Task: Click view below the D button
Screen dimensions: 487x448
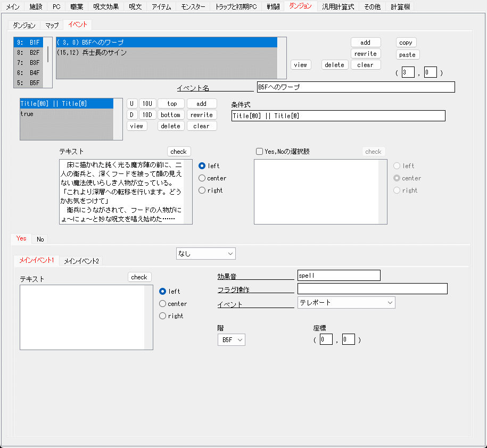Action: point(137,126)
